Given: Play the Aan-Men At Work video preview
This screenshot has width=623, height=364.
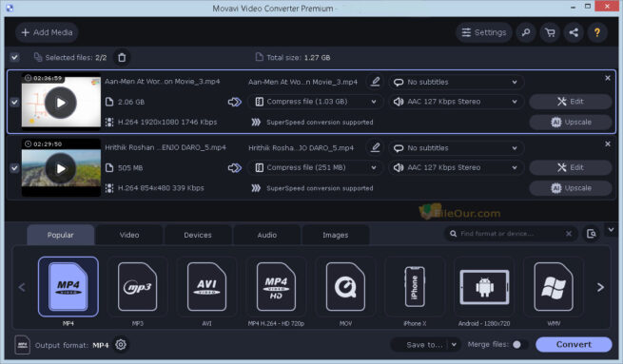Looking at the screenshot, I should [61, 103].
